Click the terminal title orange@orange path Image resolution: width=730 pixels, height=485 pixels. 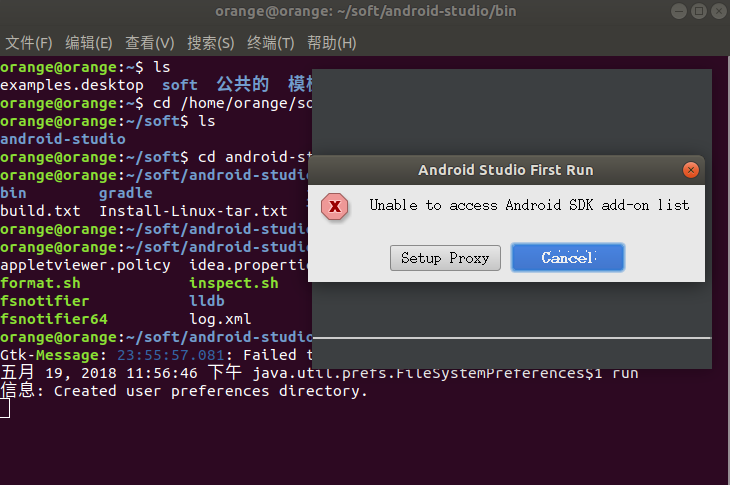(x=365, y=11)
